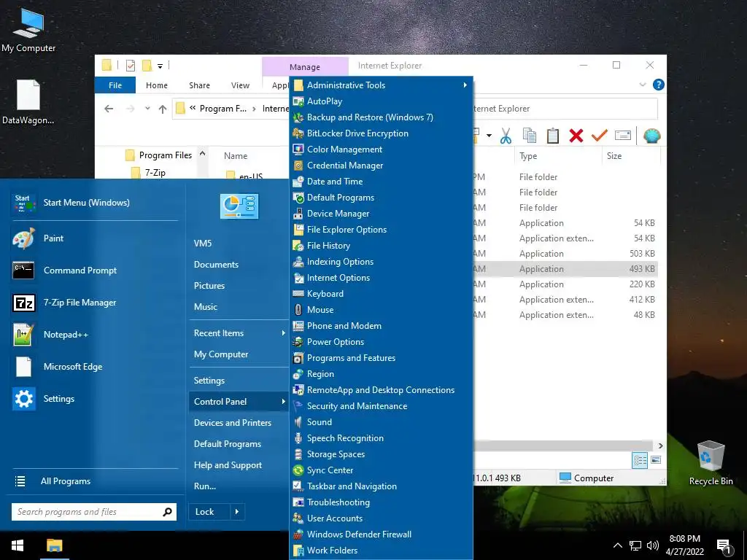Image resolution: width=747 pixels, height=560 pixels.
Task: Click the Windows Start button on taskbar
Action: [18, 545]
